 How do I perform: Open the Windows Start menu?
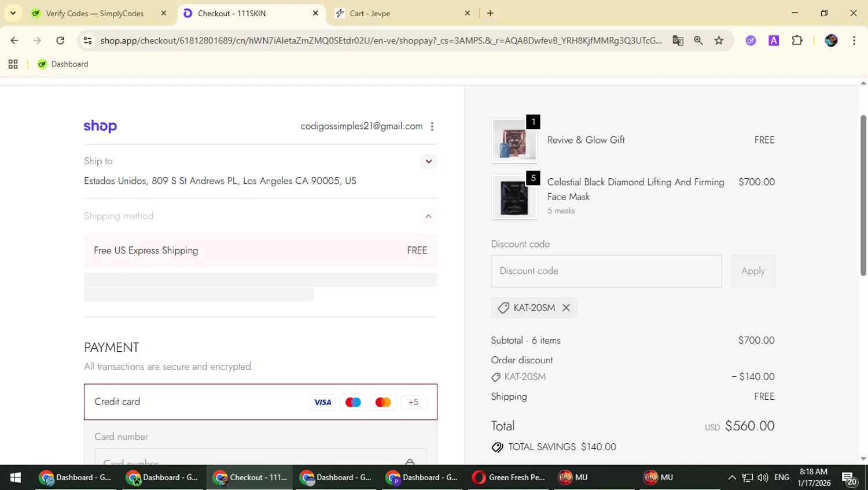[x=16, y=477]
